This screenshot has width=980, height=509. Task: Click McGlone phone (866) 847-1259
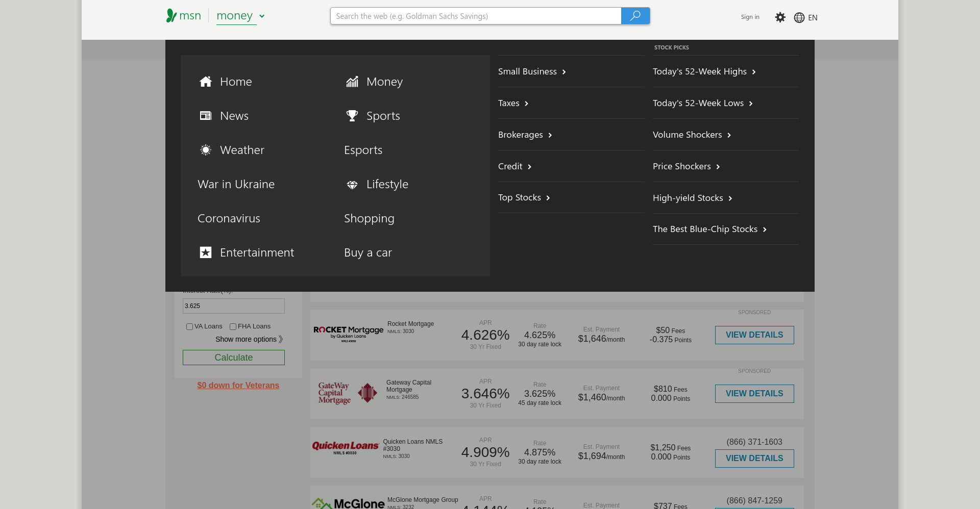click(754, 501)
